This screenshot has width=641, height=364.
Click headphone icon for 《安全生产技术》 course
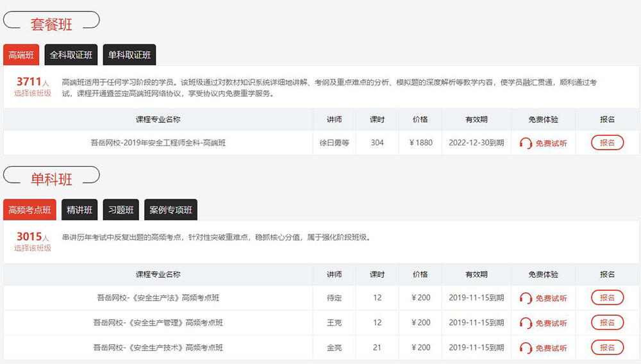click(526, 348)
